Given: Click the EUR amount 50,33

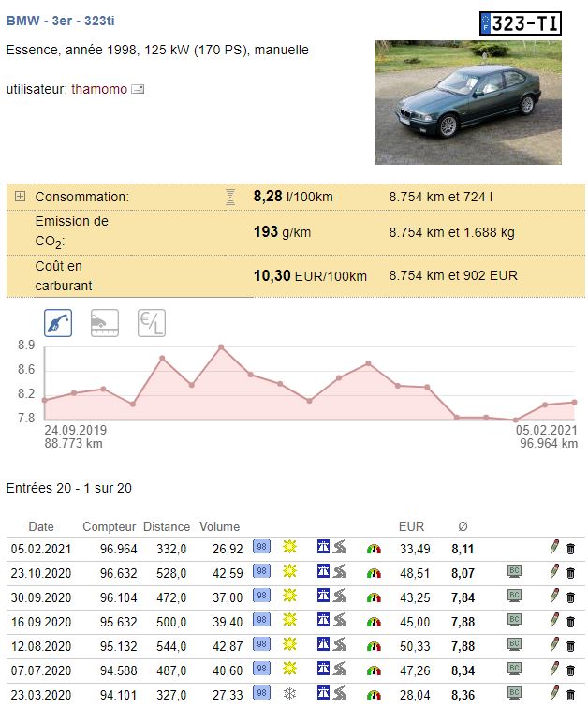Looking at the screenshot, I should point(415,646).
